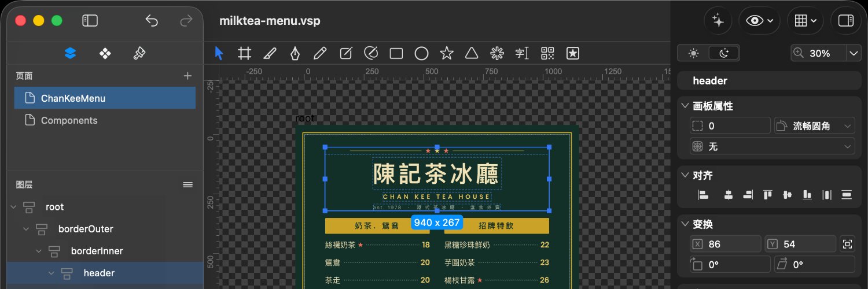Select the pencil drawing tool
868x289 pixels.
(320, 53)
